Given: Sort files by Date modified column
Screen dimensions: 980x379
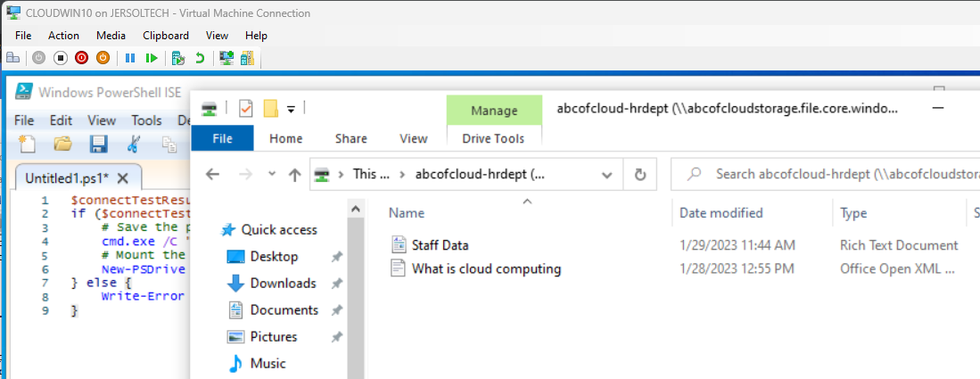Looking at the screenshot, I should pos(721,213).
